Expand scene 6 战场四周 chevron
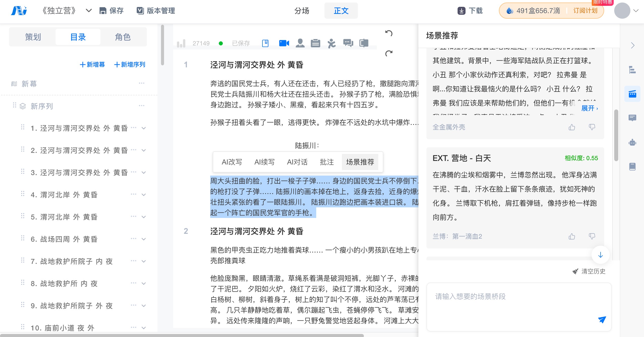Screen dimensions: 644x337 pyautogui.click(x=144, y=239)
